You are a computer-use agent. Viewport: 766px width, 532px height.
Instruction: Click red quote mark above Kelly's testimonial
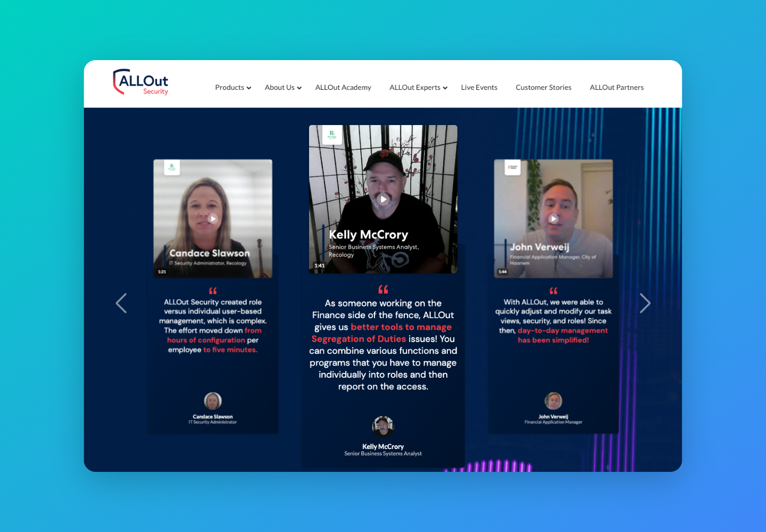pos(383,289)
